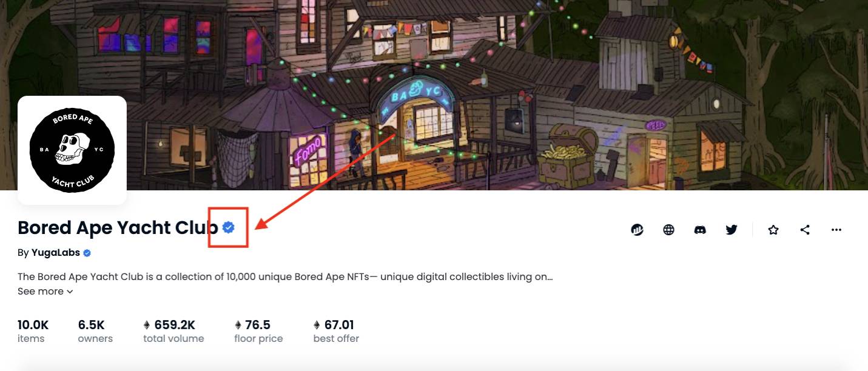The image size is (868, 371).
Task: Click the verified badge next to YugaLabs
Action: click(87, 253)
